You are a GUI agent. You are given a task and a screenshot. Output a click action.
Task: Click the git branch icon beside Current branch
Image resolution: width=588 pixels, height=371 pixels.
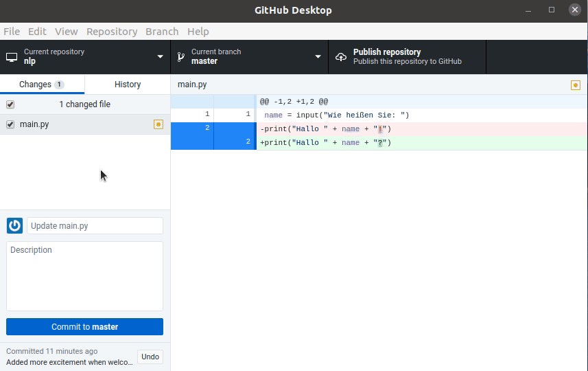[x=181, y=57]
